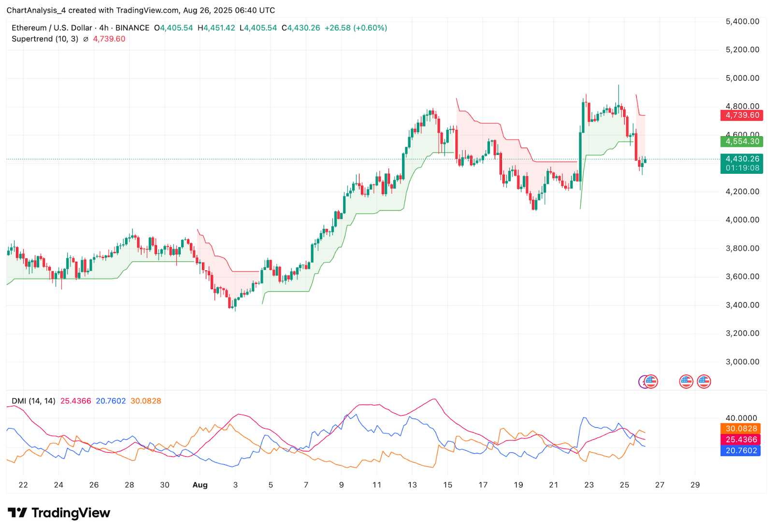Viewport: 773px width, 532px height.
Task: Click the pink 25.4366 DMI axis tag
Action: tap(740, 440)
